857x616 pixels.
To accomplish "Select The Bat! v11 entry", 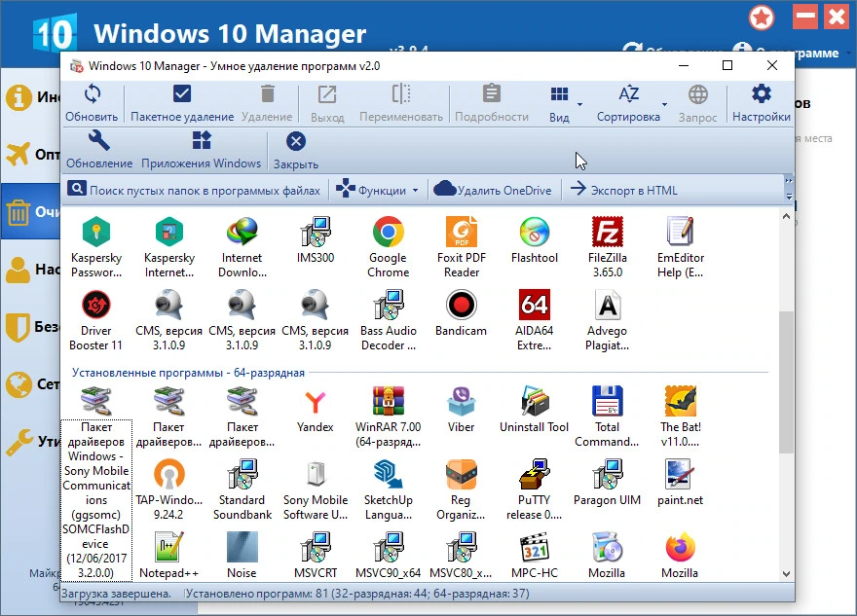I will pyautogui.click(x=681, y=417).
